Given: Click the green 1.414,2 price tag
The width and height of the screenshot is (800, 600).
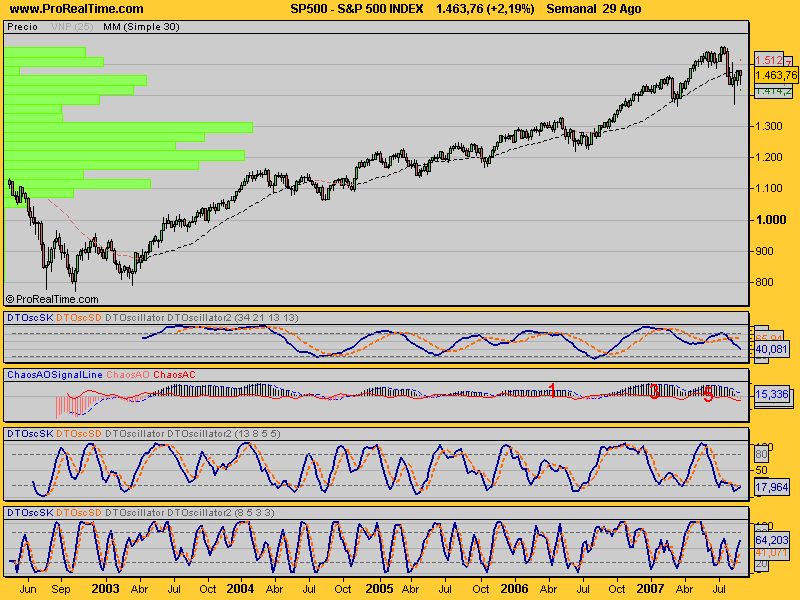Looking at the screenshot, I should 773,91.
